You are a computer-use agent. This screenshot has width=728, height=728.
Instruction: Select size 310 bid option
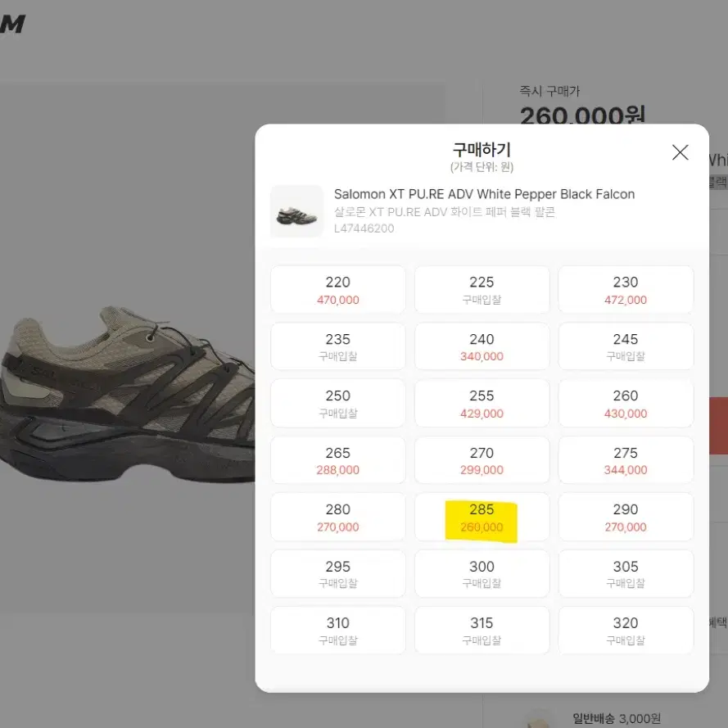(337, 631)
